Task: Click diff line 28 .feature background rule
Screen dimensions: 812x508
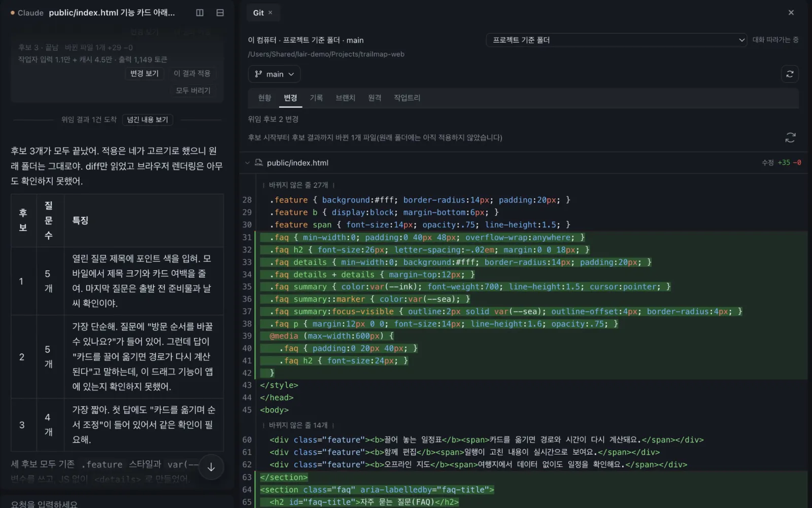Action: 420,200
